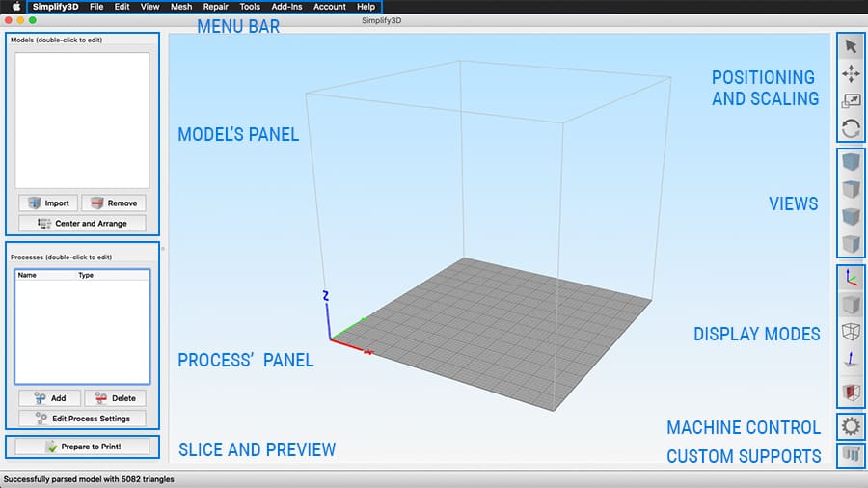Open the Account menu
868x488 pixels.
pyautogui.click(x=330, y=7)
